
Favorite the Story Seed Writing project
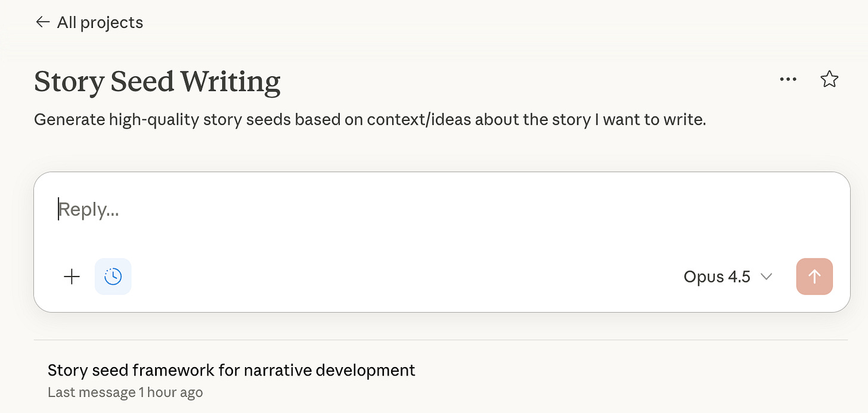pos(829,80)
